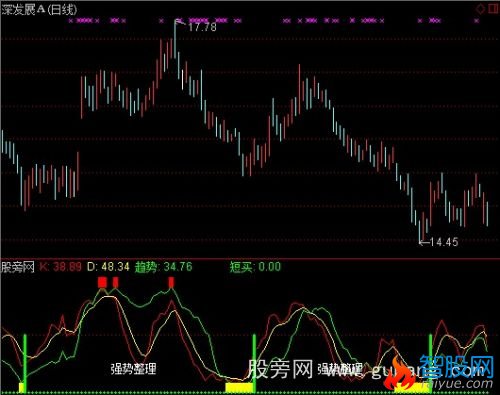The image size is (500, 395).
Task: Click the narrow red sell marker directly below the 17.78 peak
Action: 171,282
